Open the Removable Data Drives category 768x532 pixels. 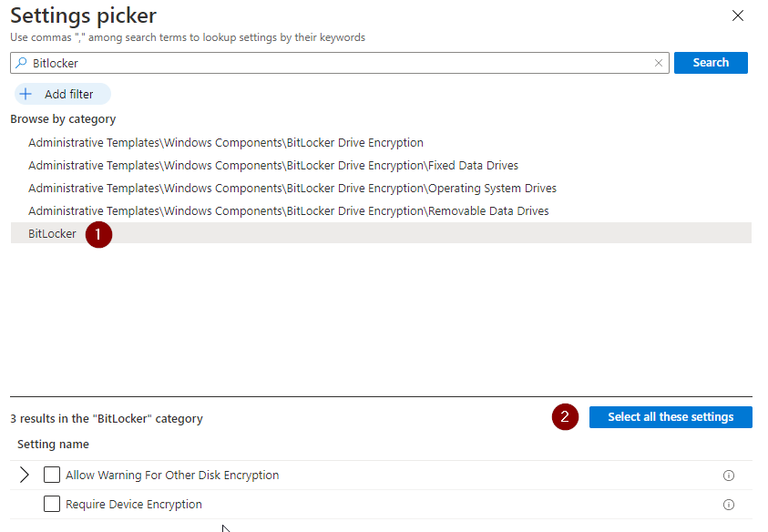click(x=289, y=211)
